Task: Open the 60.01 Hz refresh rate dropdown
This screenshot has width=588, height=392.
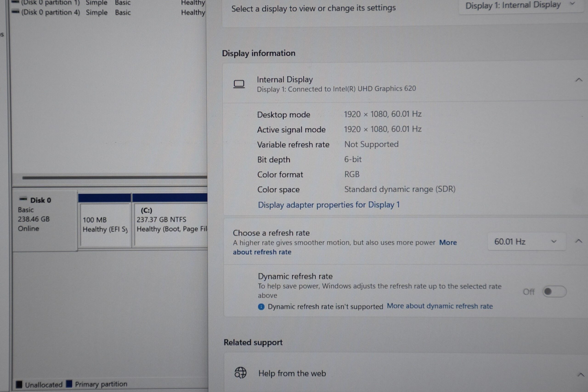Action: [526, 242]
